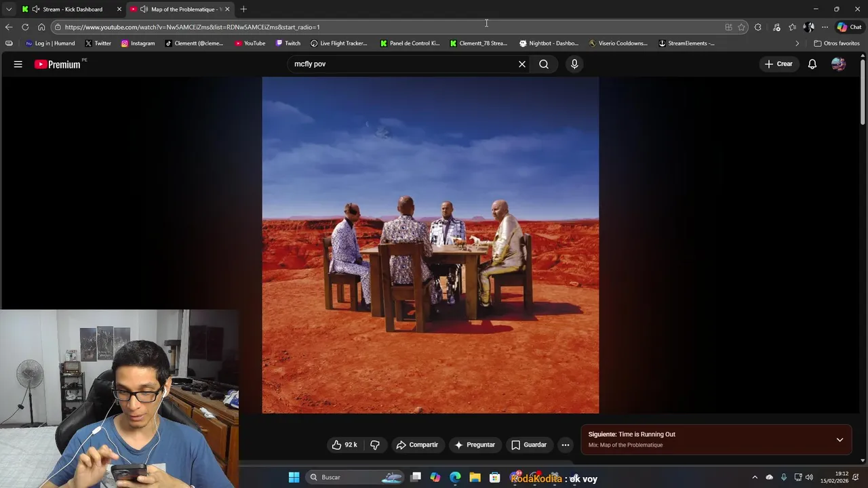Share the video via Compartir
Viewport: 868px width, 488px height.
417,445
